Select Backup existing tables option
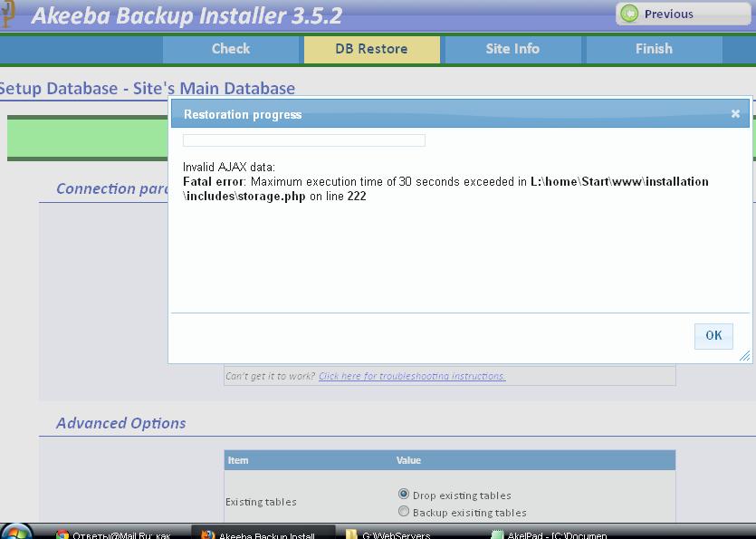The image size is (756, 539). [404, 511]
